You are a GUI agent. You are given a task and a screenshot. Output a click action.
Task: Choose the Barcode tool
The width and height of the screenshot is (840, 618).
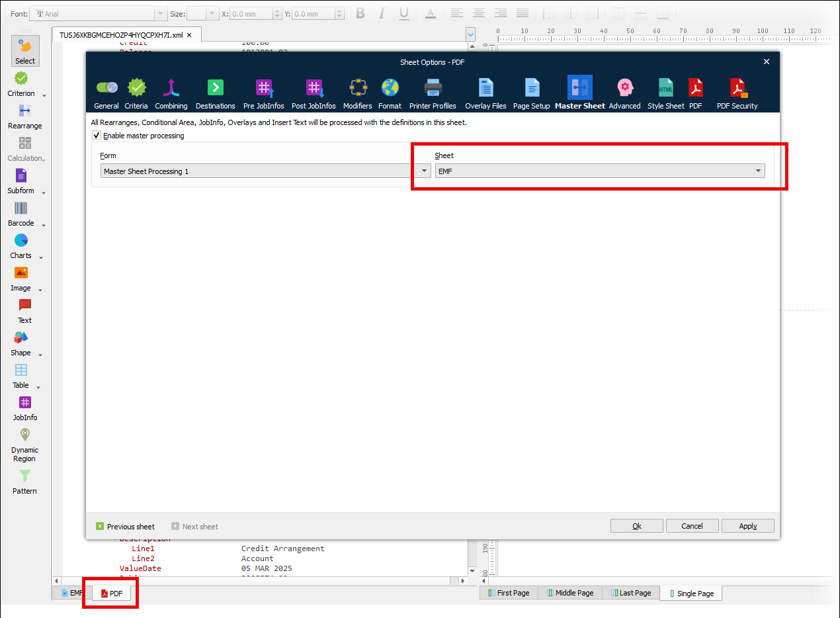pyautogui.click(x=21, y=214)
